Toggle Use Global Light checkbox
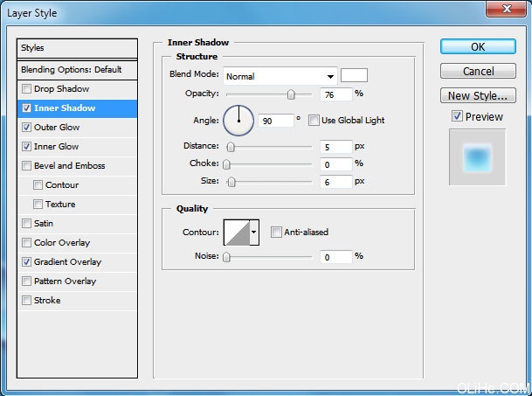532x396 pixels. pos(314,120)
